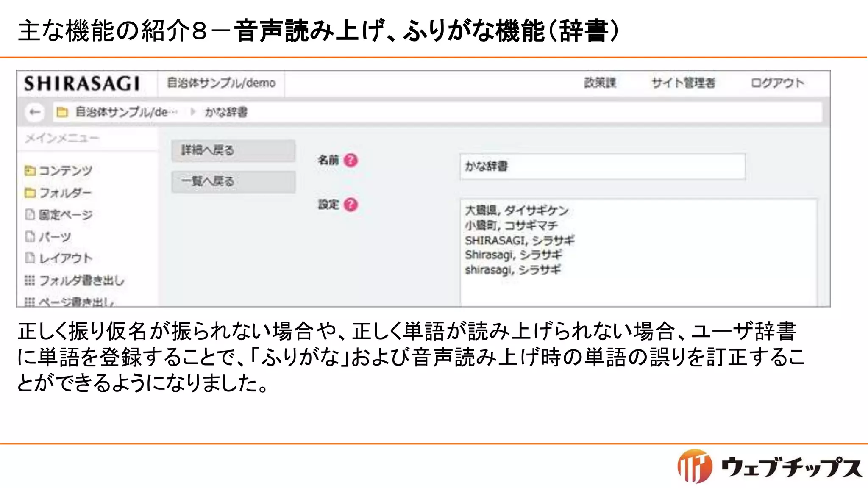
Task: Click the SHIRASAGI logo
Action: 82,83
